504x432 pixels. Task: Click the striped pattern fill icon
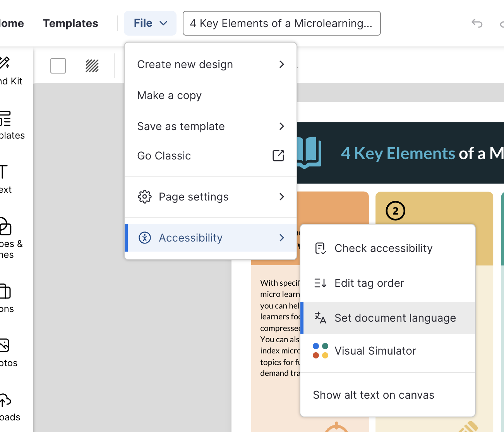click(92, 66)
